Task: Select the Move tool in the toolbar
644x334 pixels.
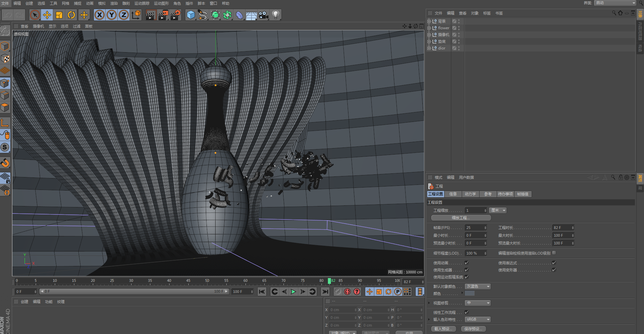Action: tap(47, 15)
